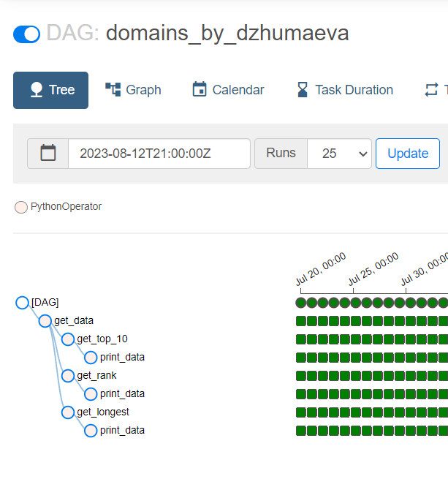Screen dimensions: 448x498
Task: Collapse the get_rank tree node
Action: (68, 376)
